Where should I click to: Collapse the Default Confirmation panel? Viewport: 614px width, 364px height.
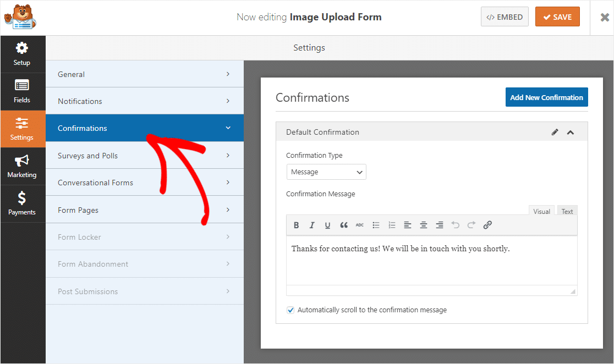(571, 132)
